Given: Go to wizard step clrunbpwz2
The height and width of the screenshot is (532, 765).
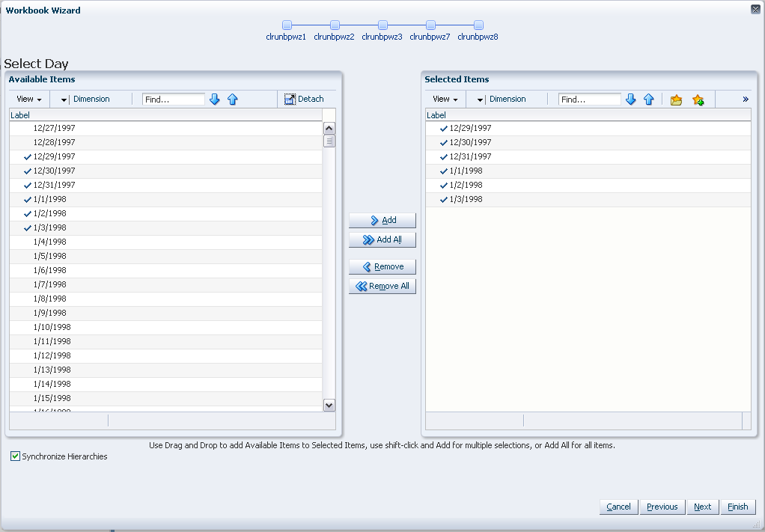Looking at the screenshot, I should coord(335,25).
